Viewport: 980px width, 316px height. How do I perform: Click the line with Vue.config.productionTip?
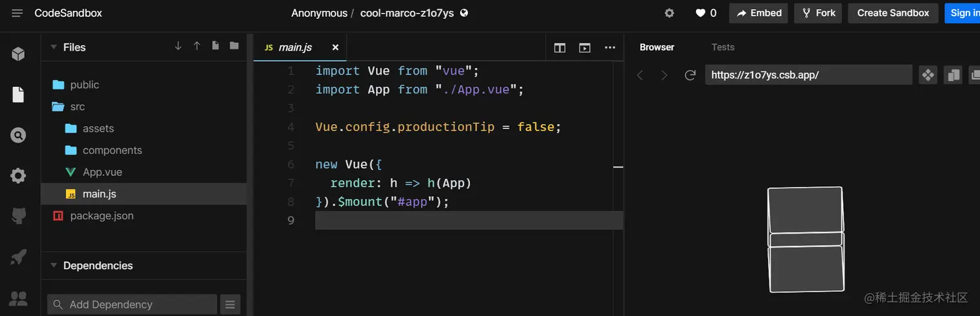(x=438, y=127)
